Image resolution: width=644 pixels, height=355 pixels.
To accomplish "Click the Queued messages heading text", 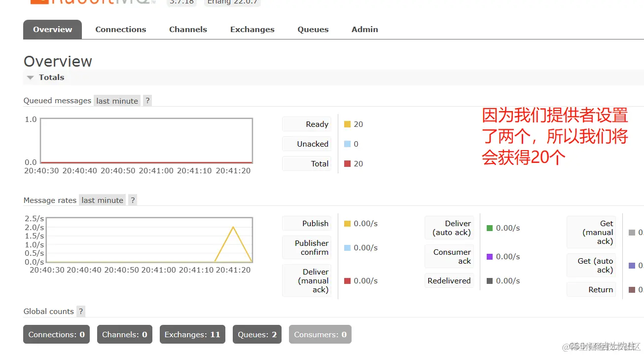I will coord(57,101).
